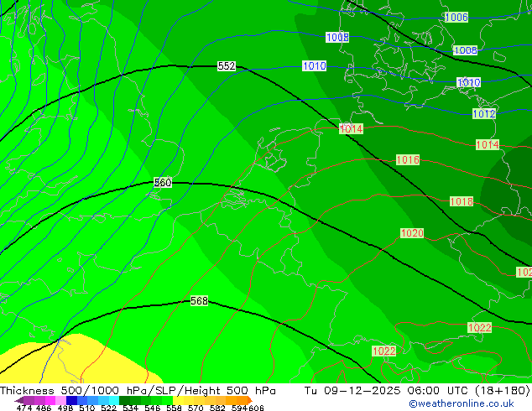The height and width of the screenshot is (411, 532).
Task: Click the 568 height contour label
Action: pyautogui.click(x=199, y=301)
